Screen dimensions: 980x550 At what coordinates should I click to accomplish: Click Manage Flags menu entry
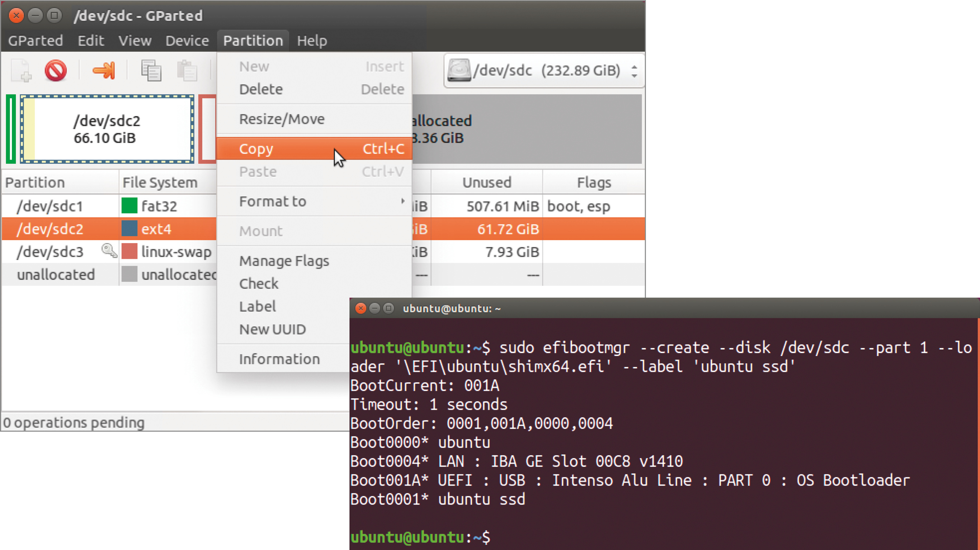(284, 261)
